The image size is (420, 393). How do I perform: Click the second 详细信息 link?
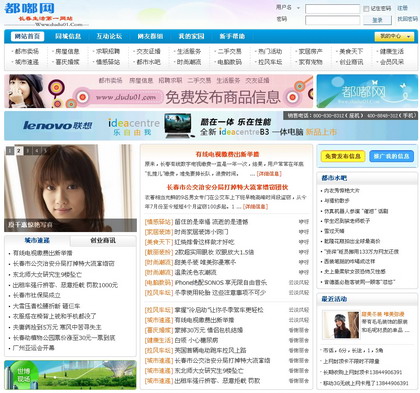tap(255, 207)
